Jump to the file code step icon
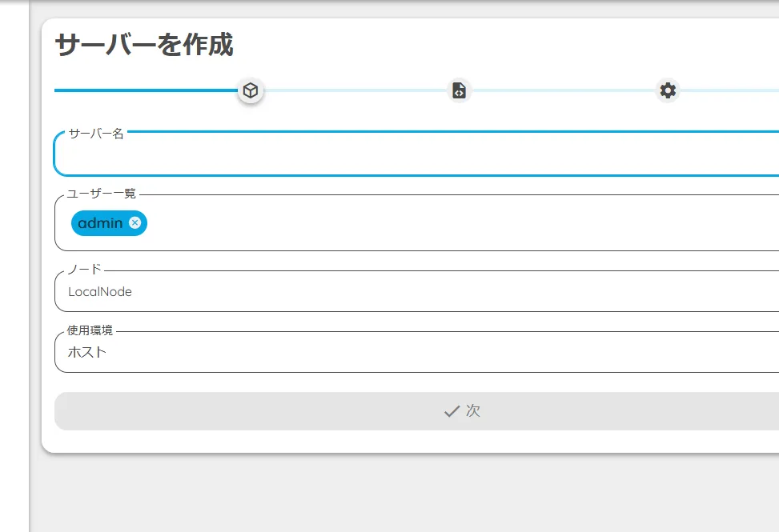 (459, 90)
